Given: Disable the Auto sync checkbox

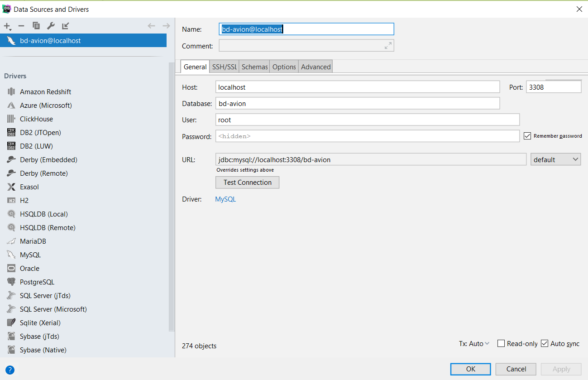Looking at the screenshot, I should [x=545, y=343].
